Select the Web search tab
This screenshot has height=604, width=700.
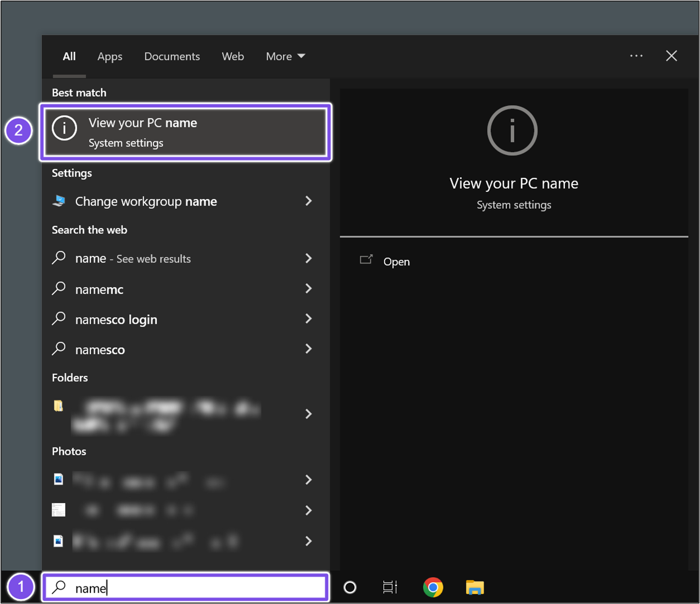coord(232,57)
